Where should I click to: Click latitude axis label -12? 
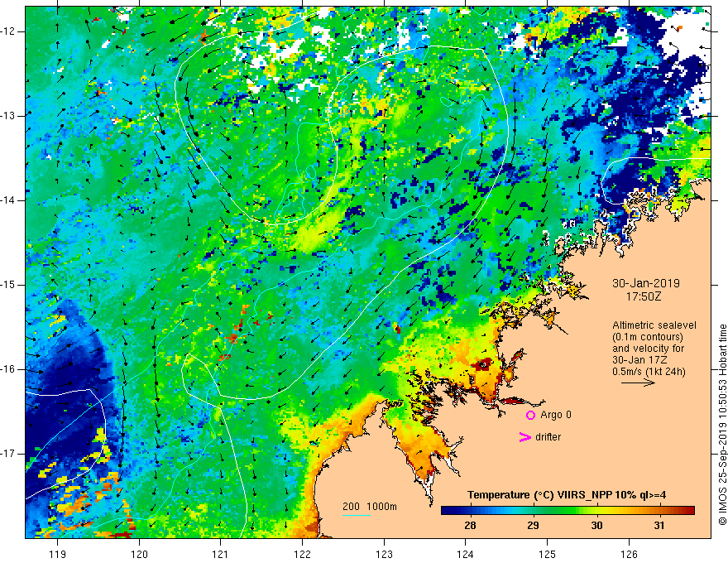click(x=8, y=31)
